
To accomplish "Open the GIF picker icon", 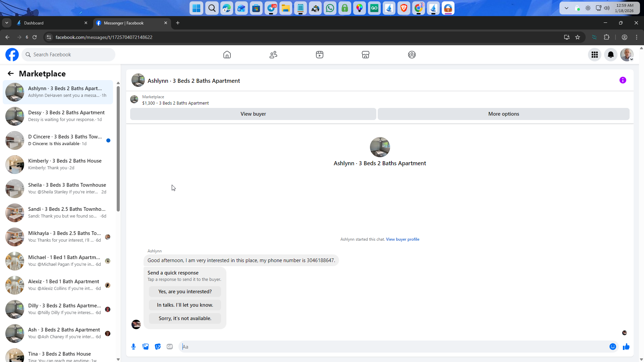I will pyautogui.click(x=170, y=347).
